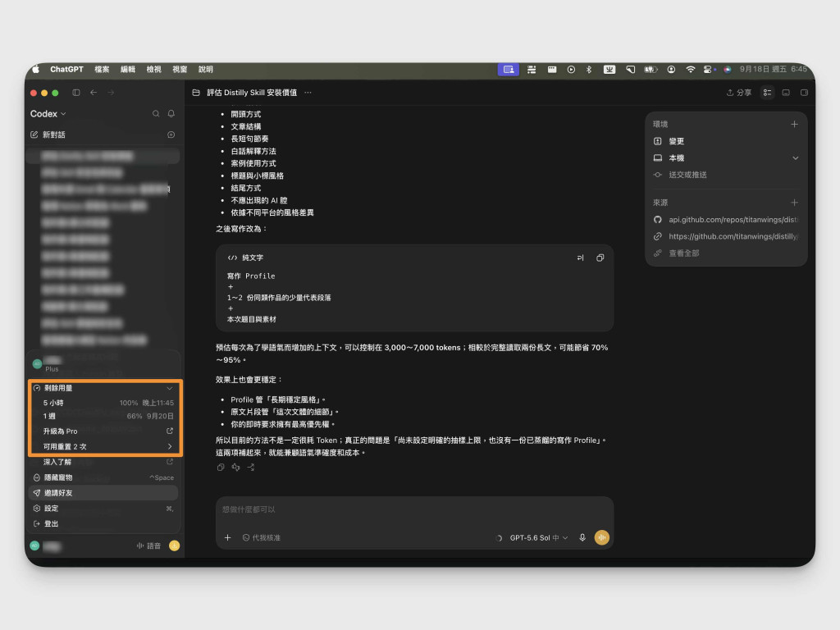Screen dimensions: 840x630
Task: Click the share icon under the response
Action: point(251,467)
